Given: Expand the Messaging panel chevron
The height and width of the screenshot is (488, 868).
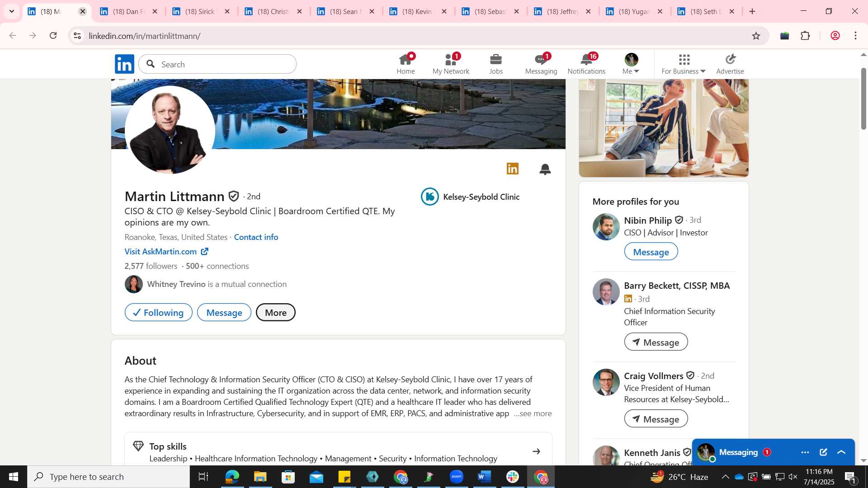Looking at the screenshot, I should [841, 452].
